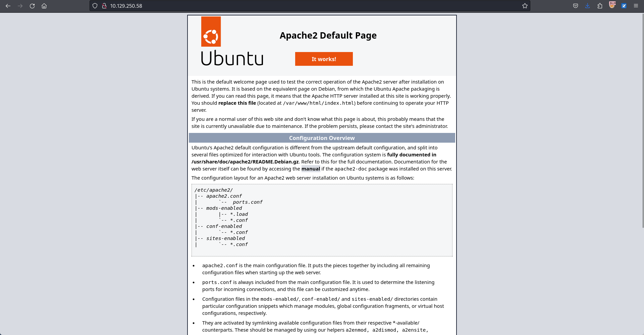Click the conf-enabled line in tree
Image resolution: width=644 pixels, height=335 pixels.
pyautogui.click(x=224, y=226)
